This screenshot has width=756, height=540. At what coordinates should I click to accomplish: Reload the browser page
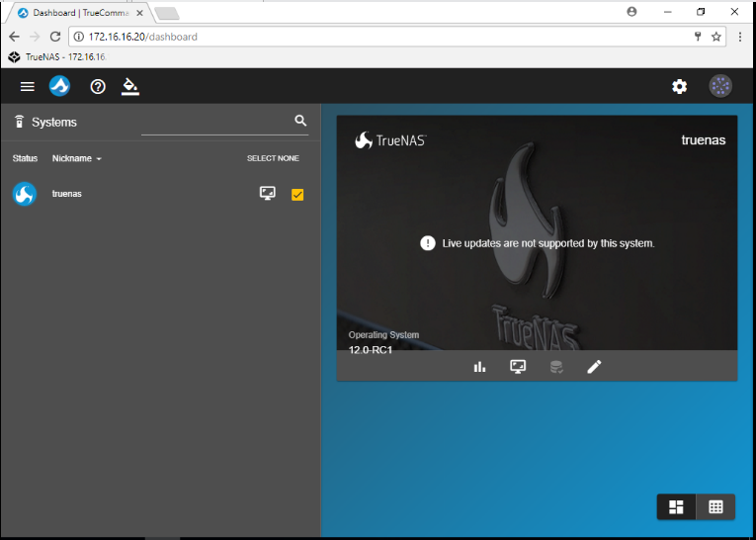[55, 37]
